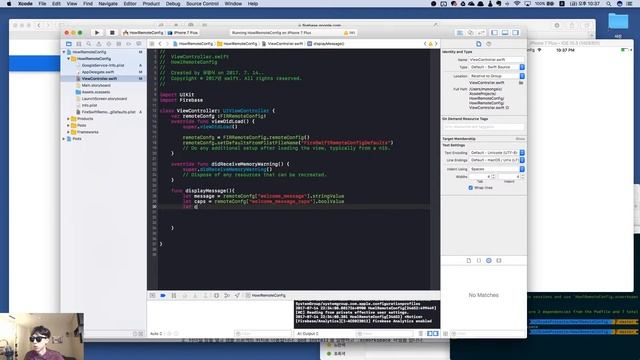Select the HowlRemoteConfig scheme
Screen dimensions: 640x360
[143, 33]
